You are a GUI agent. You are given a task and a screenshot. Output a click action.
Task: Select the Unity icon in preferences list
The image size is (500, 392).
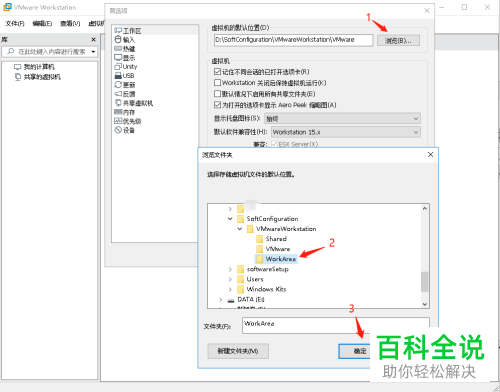(x=118, y=67)
